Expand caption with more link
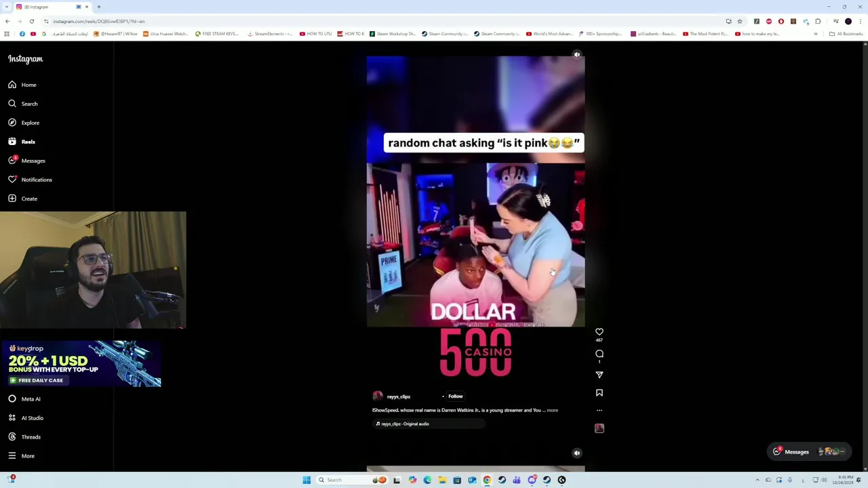Viewport: 868px width, 488px height. tap(552, 410)
